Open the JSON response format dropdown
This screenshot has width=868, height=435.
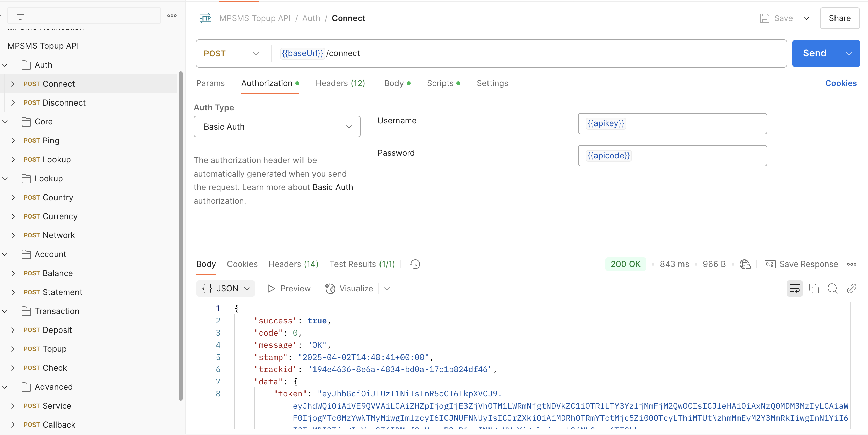click(225, 288)
